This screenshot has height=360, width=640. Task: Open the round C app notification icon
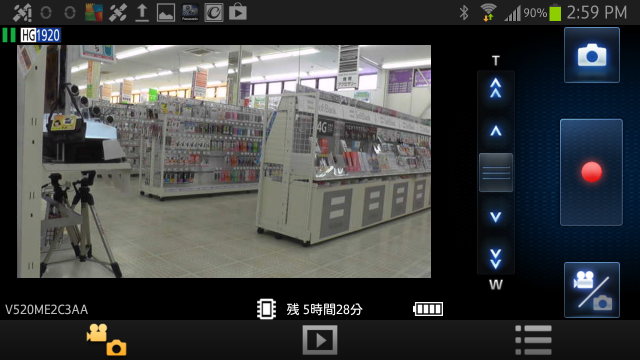click(x=214, y=12)
